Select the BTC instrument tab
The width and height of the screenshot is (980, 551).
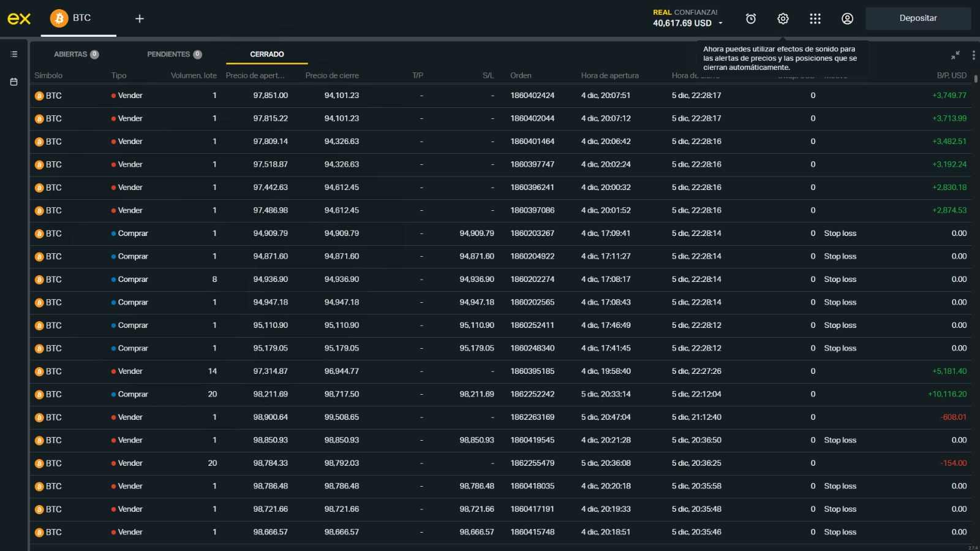83,18
